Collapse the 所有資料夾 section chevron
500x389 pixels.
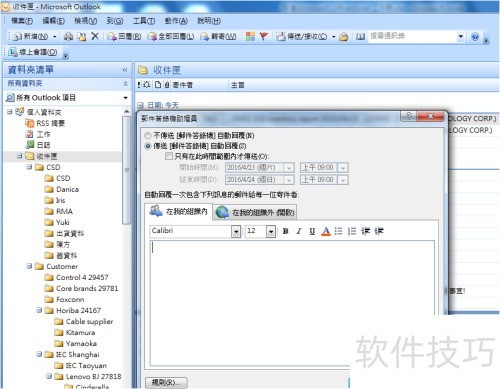point(125,84)
